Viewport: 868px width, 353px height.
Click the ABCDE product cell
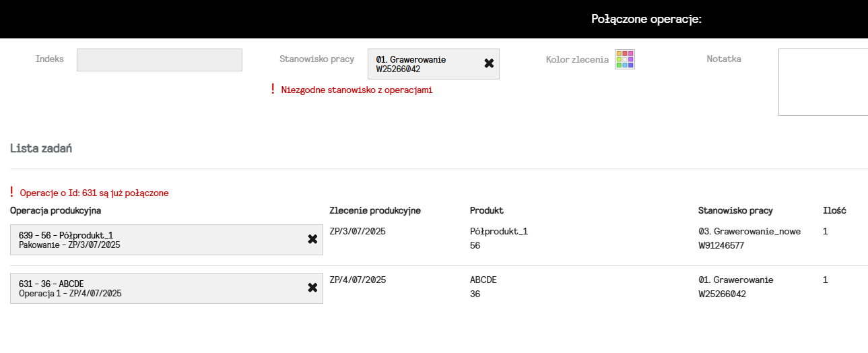483,280
